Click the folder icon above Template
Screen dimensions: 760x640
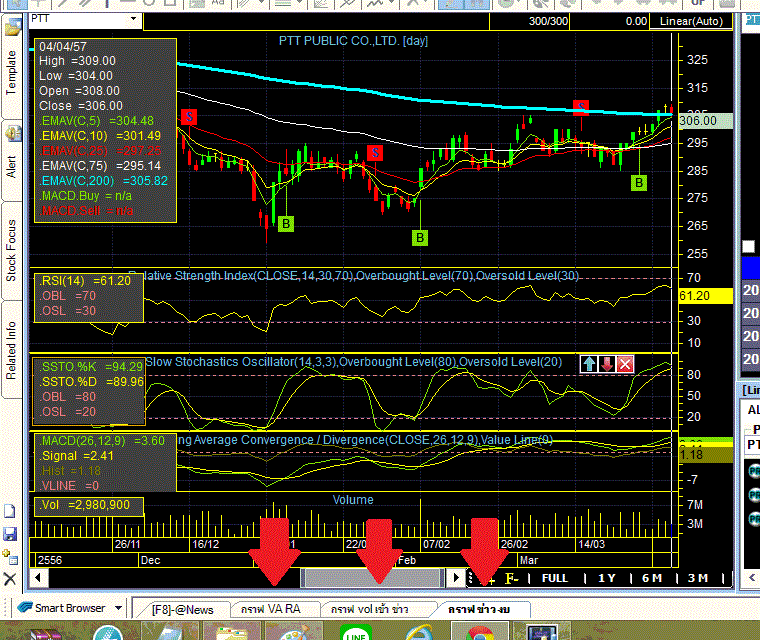pos(13,28)
